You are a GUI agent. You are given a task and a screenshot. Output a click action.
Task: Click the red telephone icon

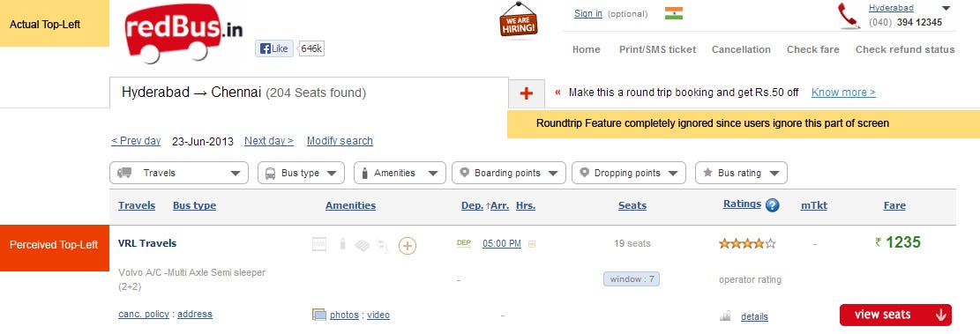pyautogui.click(x=849, y=16)
